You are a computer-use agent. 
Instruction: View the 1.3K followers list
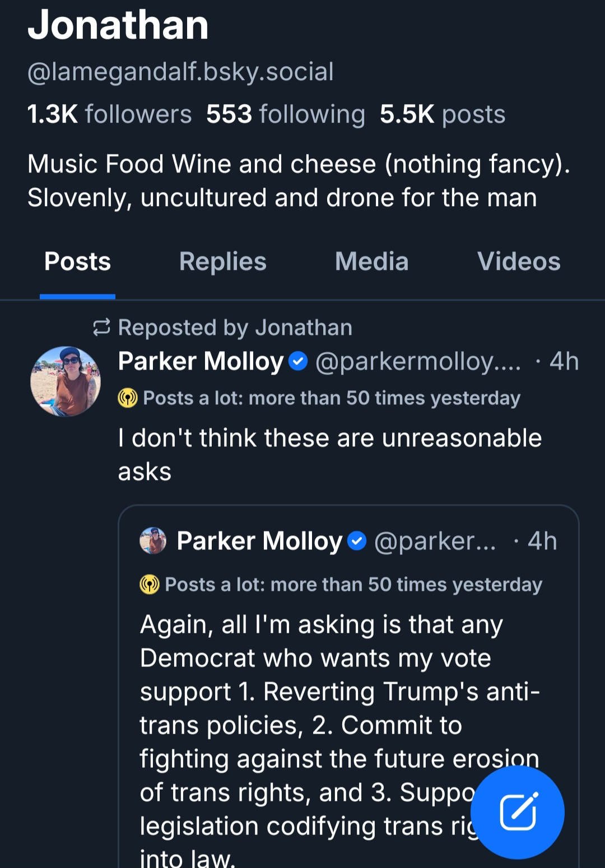109,114
